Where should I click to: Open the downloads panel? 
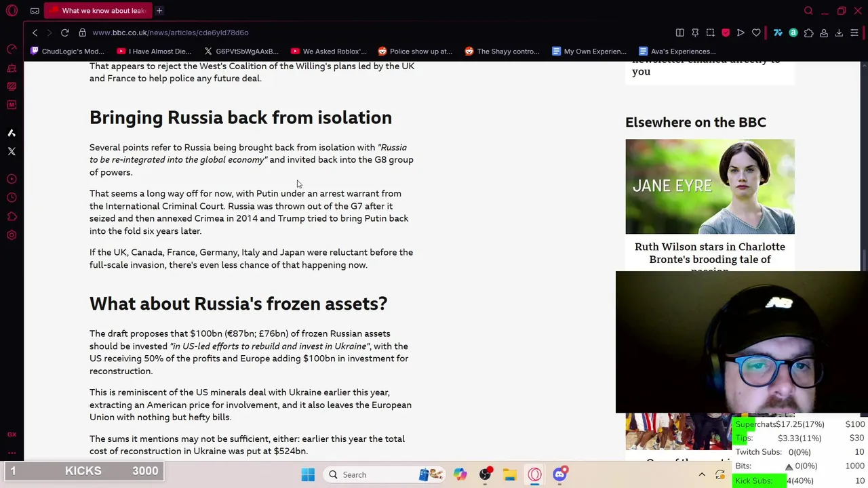[839, 33]
